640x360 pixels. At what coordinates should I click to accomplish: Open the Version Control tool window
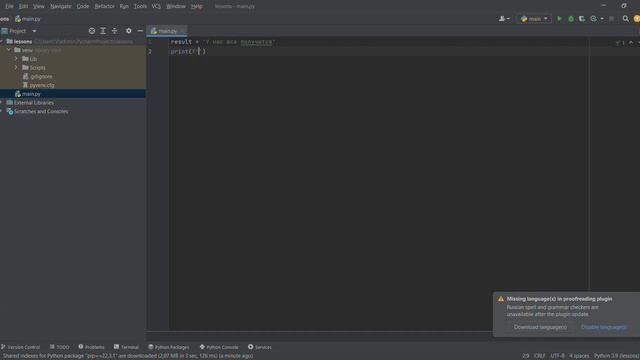pyautogui.click(x=20, y=347)
